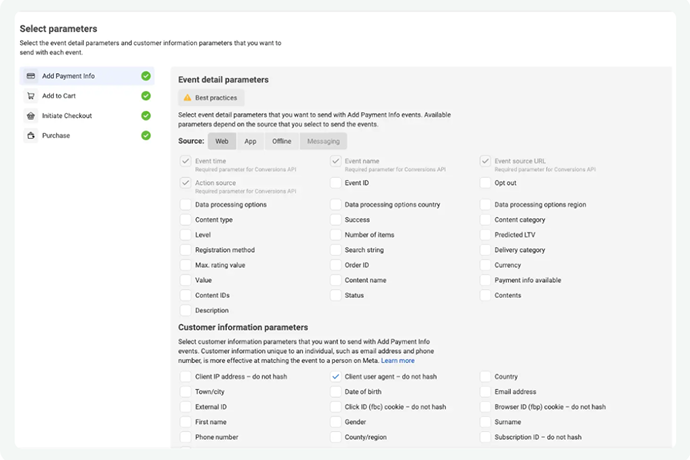The width and height of the screenshot is (690, 460).
Task: Click green checkmark beside Purchase
Action: 146,135
